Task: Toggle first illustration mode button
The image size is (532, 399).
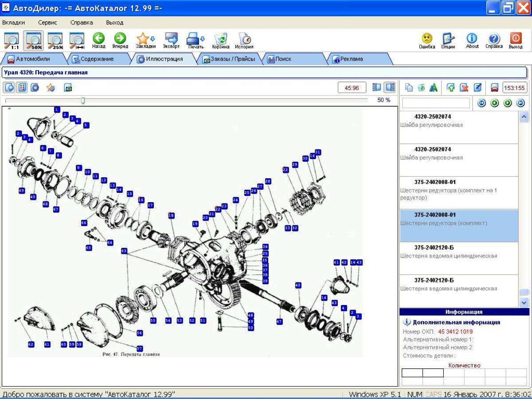Action: [9, 87]
